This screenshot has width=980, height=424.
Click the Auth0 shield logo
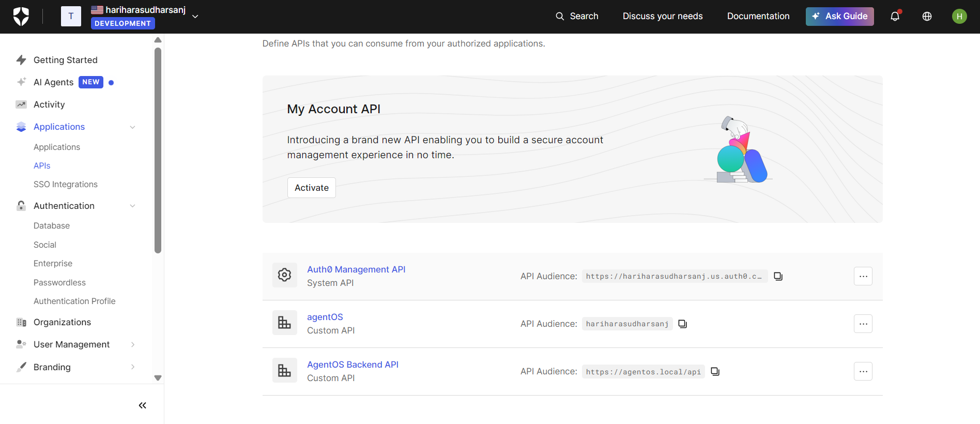21,17
